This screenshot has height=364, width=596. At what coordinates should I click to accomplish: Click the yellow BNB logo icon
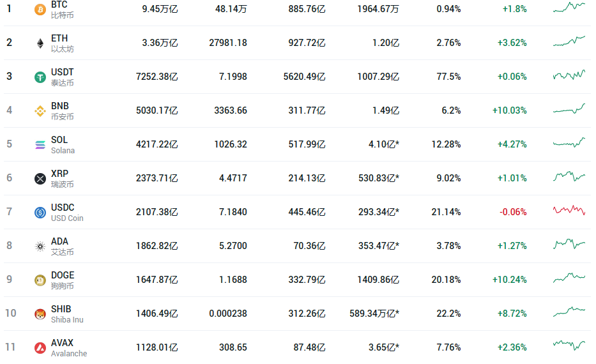(40, 111)
